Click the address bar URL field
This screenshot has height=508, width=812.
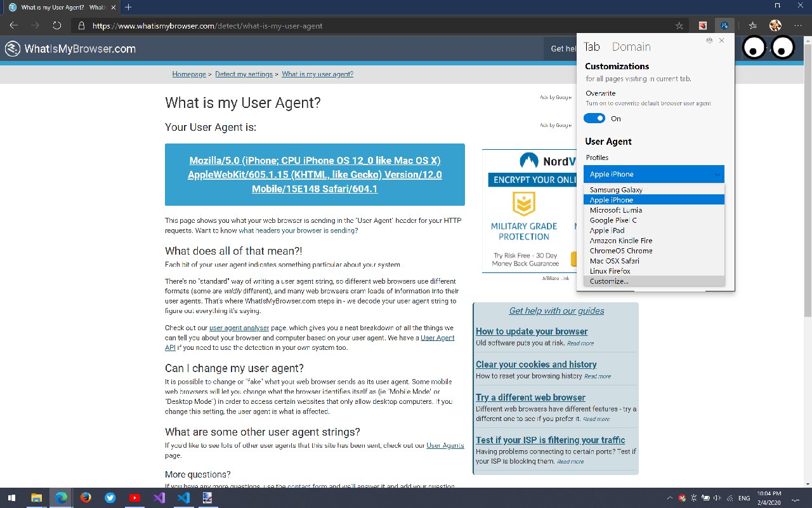[x=381, y=26]
